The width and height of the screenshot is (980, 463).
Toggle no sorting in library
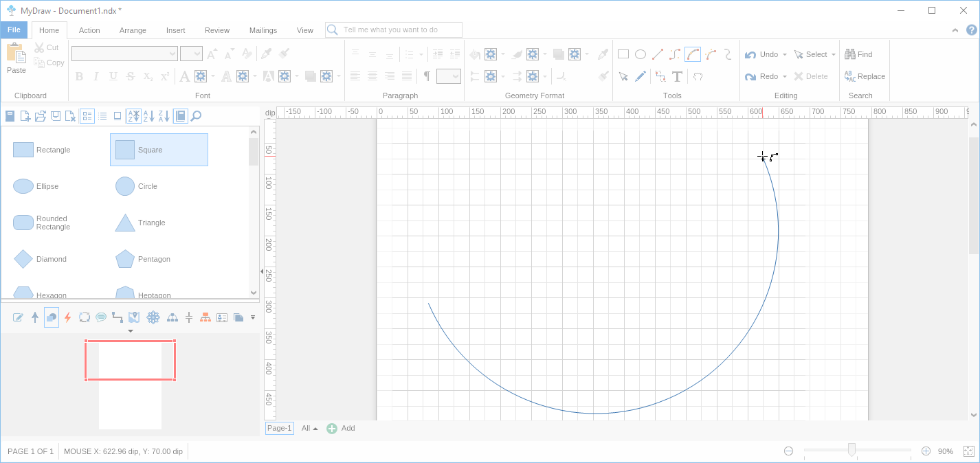click(x=134, y=116)
